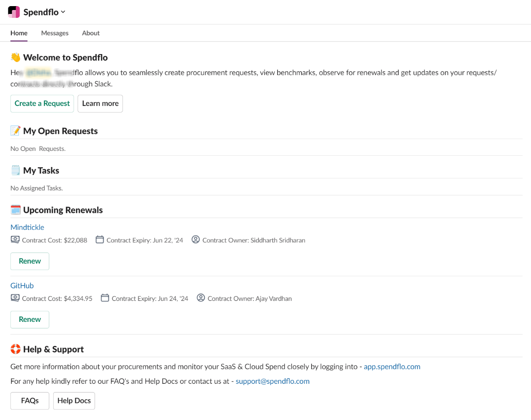The width and height of the screenshot is (531, 420).
Task: Click the calendar icon beside Upcoming Renewals
Action: tap(15, 210)
